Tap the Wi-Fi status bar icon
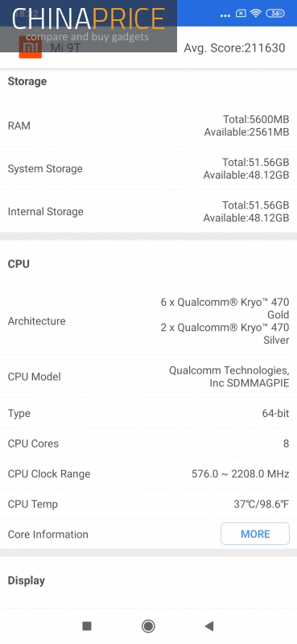The image size is (297, 644). (255, 13)
